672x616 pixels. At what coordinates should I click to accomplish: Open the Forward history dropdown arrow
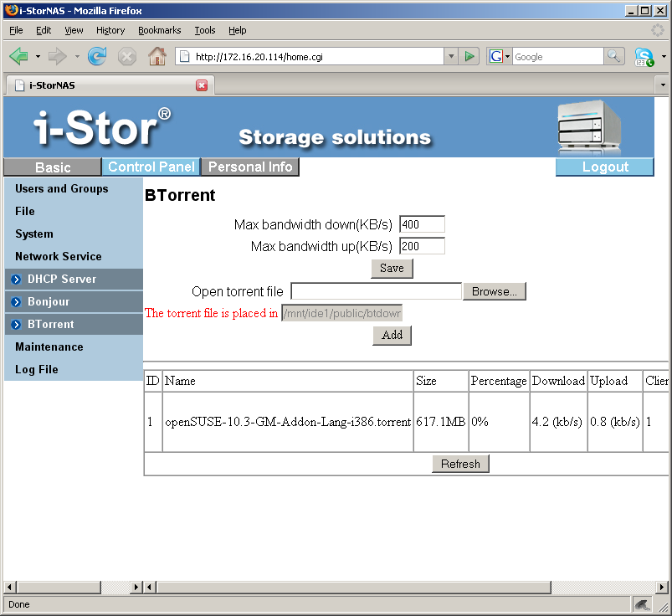(77, 56)
